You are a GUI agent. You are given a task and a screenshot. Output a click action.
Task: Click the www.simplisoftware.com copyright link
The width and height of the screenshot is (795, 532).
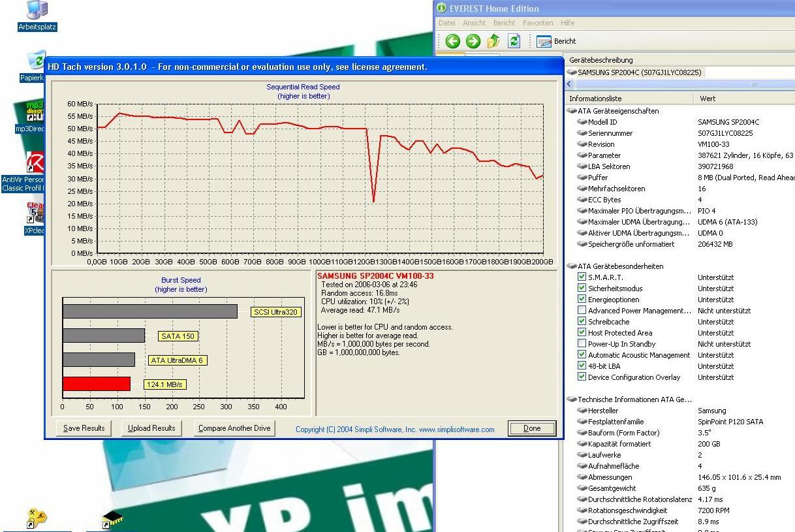456,430
